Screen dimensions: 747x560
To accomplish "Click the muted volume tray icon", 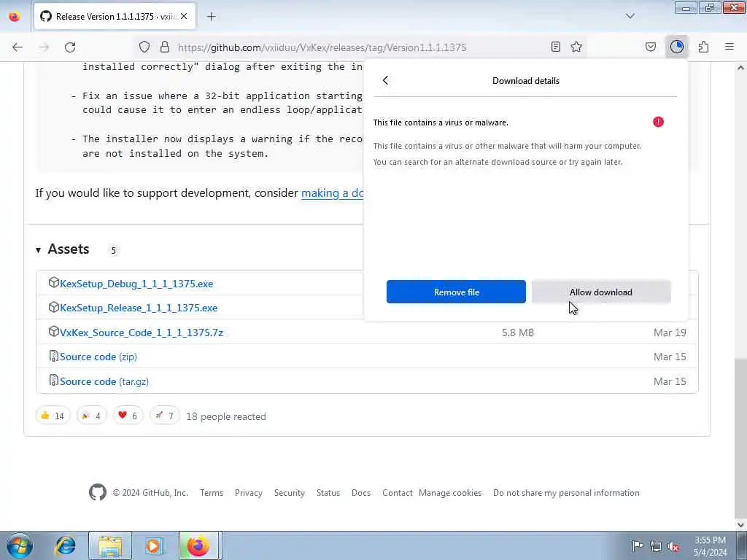I will pyautogui.click(x=673, y=546).
